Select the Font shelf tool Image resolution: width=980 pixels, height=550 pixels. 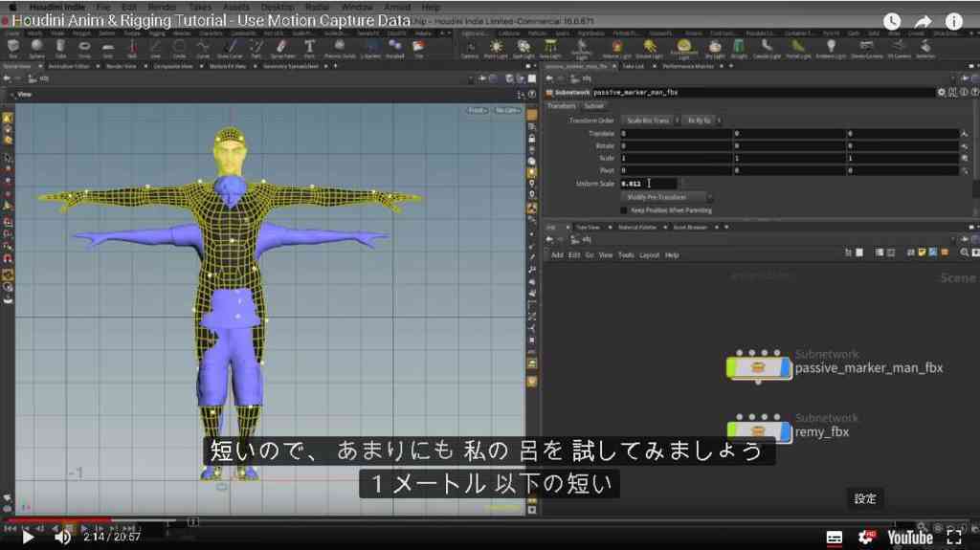click(x=309, y=48)
